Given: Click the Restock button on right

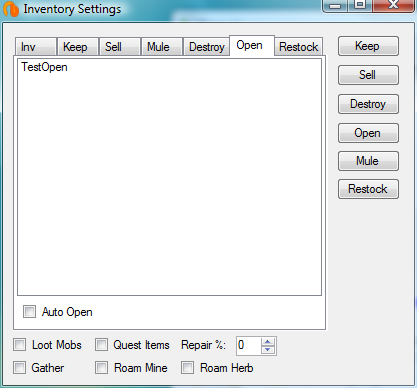Looking at the screenshot, I should pos(368,189).
